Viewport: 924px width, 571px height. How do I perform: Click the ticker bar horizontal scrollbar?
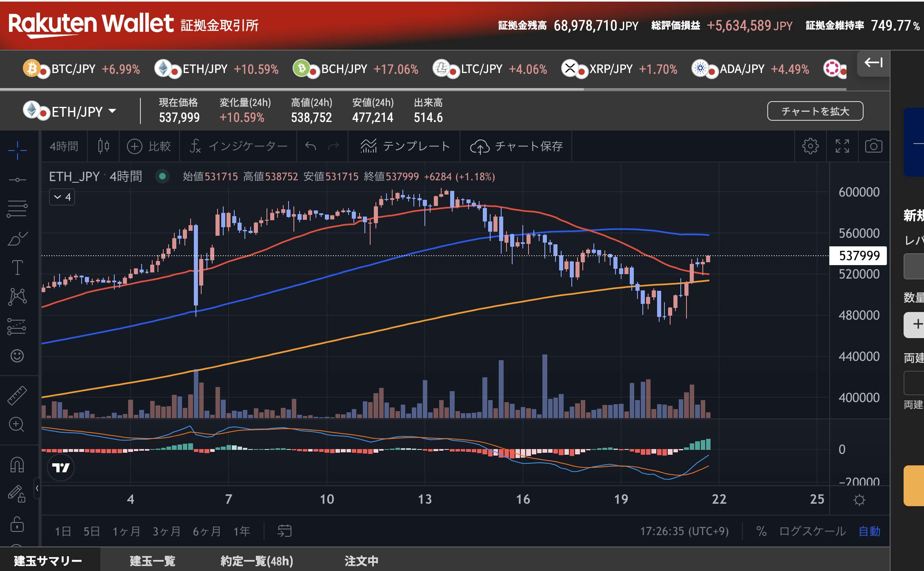(292, 89)
